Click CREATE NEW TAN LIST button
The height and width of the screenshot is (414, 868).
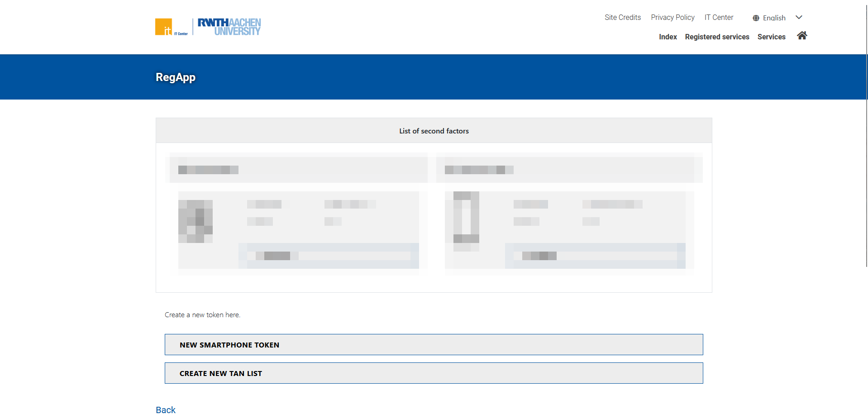(x=434, y=373)
